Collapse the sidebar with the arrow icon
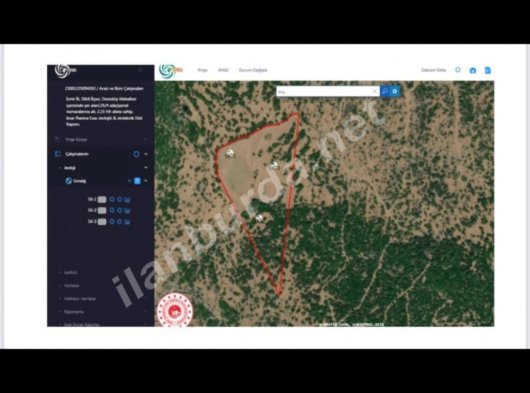This screenshot has width=530, height=393. click(x=140, y=70)
